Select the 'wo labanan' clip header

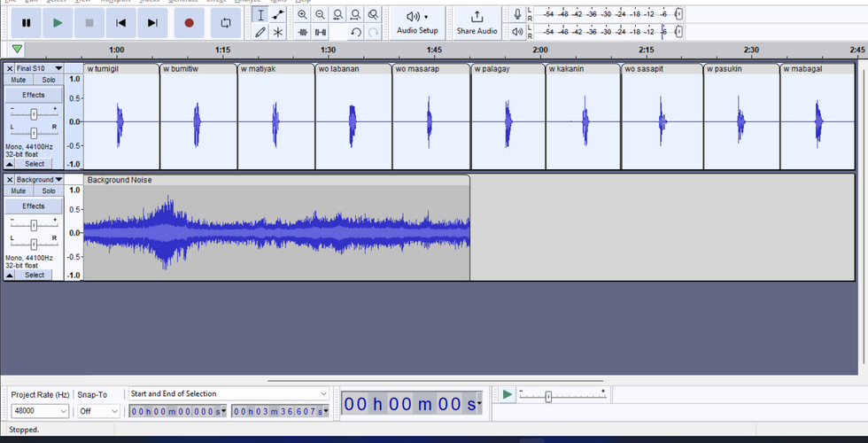click(353, 69)
